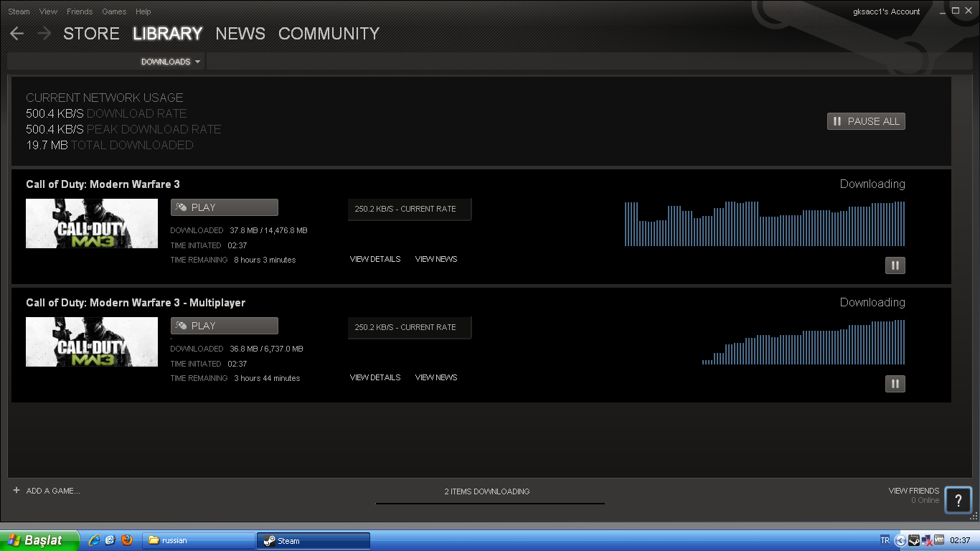View details for Modern Warfare 3
The image size is (980, 551).
375,259
